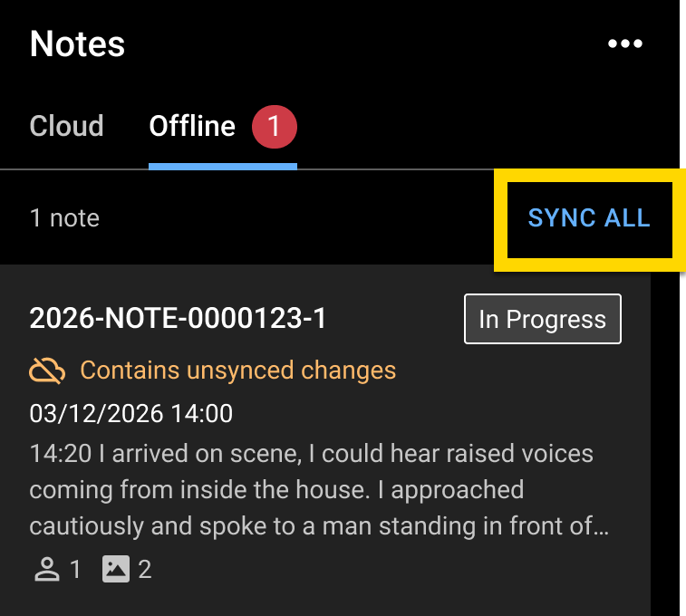Click the preview line "coming from inside the house"
The image size is (686, 616).
(276, 489)
